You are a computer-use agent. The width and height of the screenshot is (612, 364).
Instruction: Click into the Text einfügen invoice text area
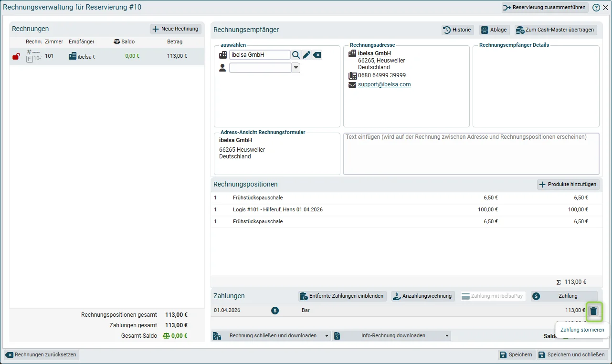click(x=471, y=154)
